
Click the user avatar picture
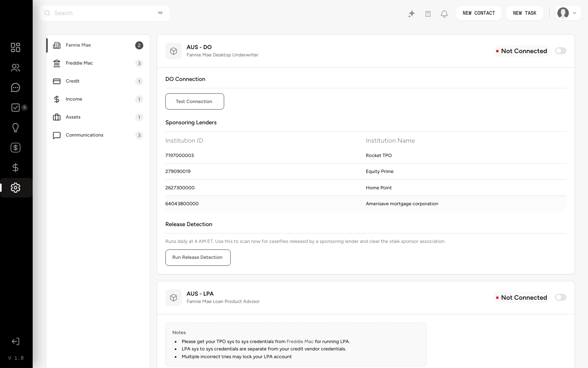(x=563, y=13)
